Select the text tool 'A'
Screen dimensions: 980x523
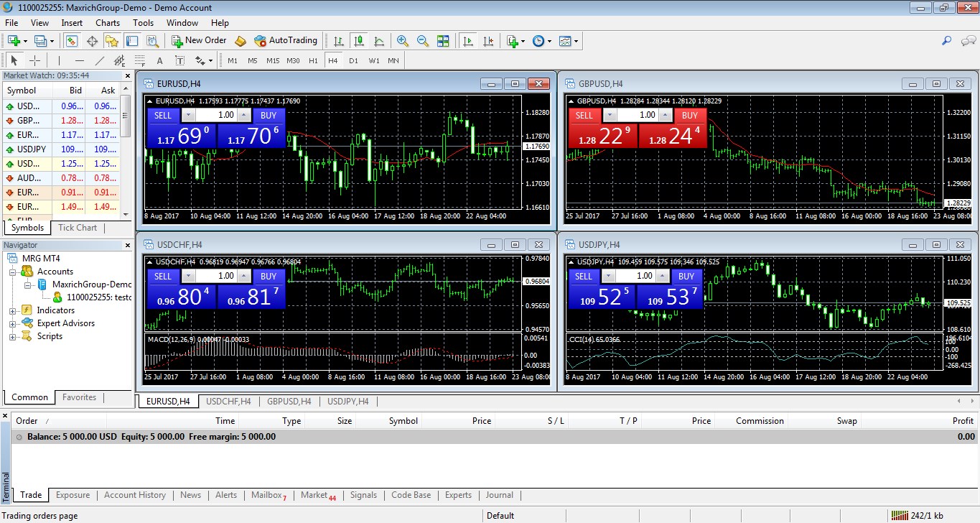(159, 60)
